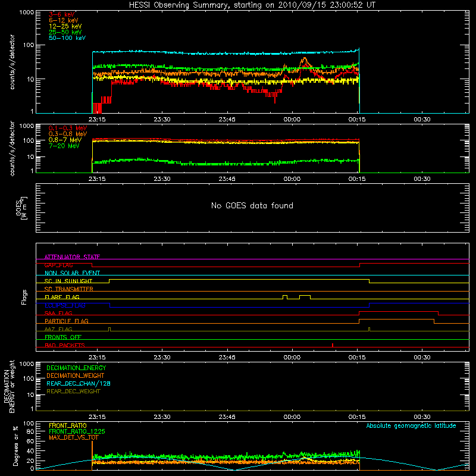The image size is (476, 476).
Task: Click the DECIMATION_ENERGY legend label
Action: [76, 368]
